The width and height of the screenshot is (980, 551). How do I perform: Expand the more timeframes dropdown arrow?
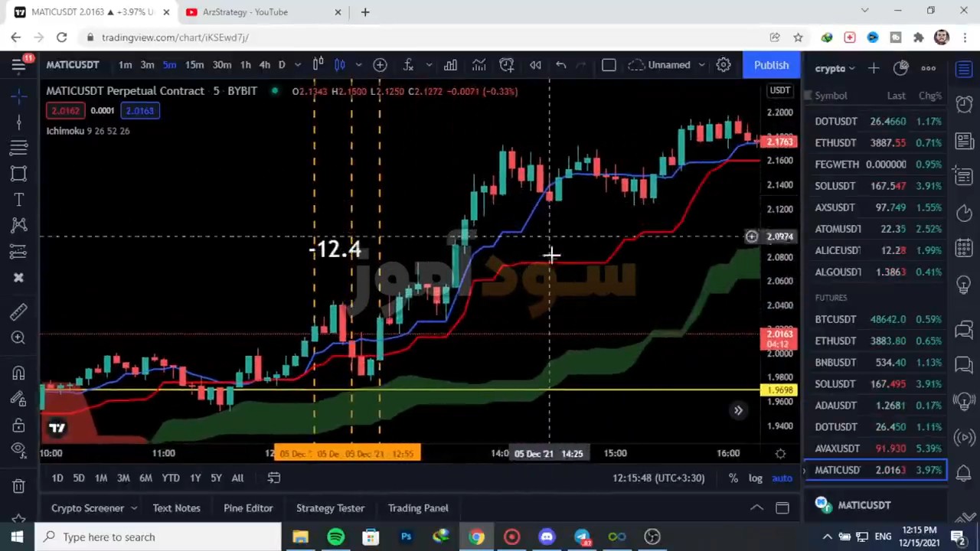(x=297, y=65)
